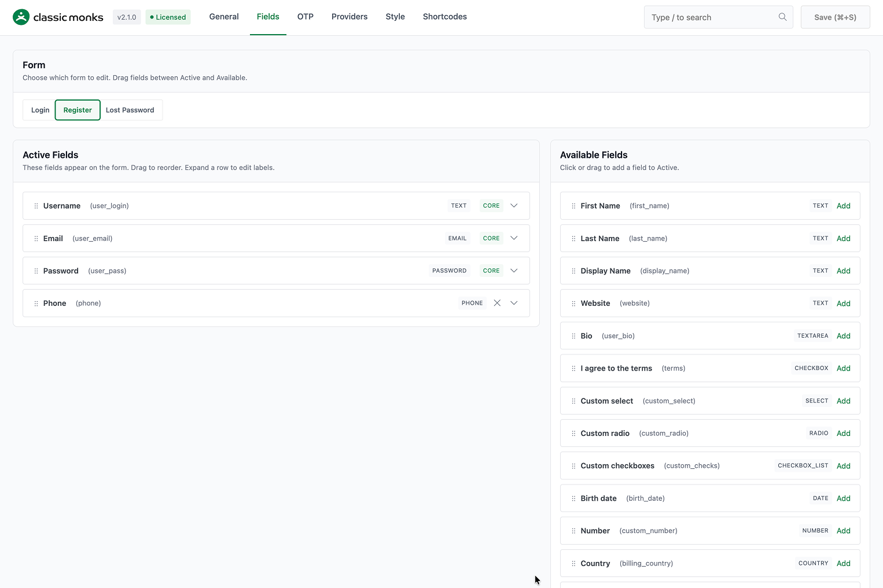Screen dimensions: 883x588
Task: Grab the drag handle of Display Name
Action: pos(573,271)
